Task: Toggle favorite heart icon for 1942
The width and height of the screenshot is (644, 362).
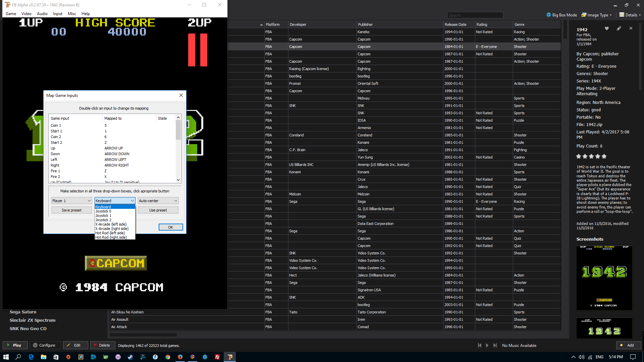Action: click(x=606, y=28)
